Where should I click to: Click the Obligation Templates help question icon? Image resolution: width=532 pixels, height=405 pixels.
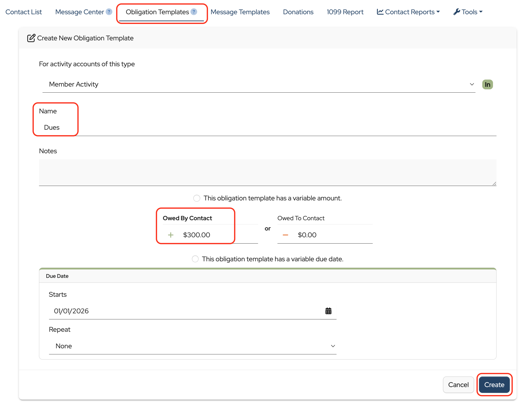(194, 12)
